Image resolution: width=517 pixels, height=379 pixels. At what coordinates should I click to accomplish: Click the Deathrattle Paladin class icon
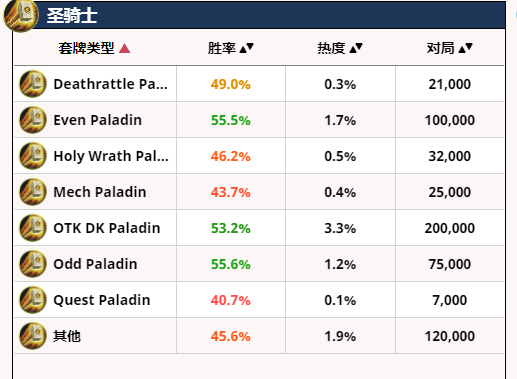[x=33, y=84]
